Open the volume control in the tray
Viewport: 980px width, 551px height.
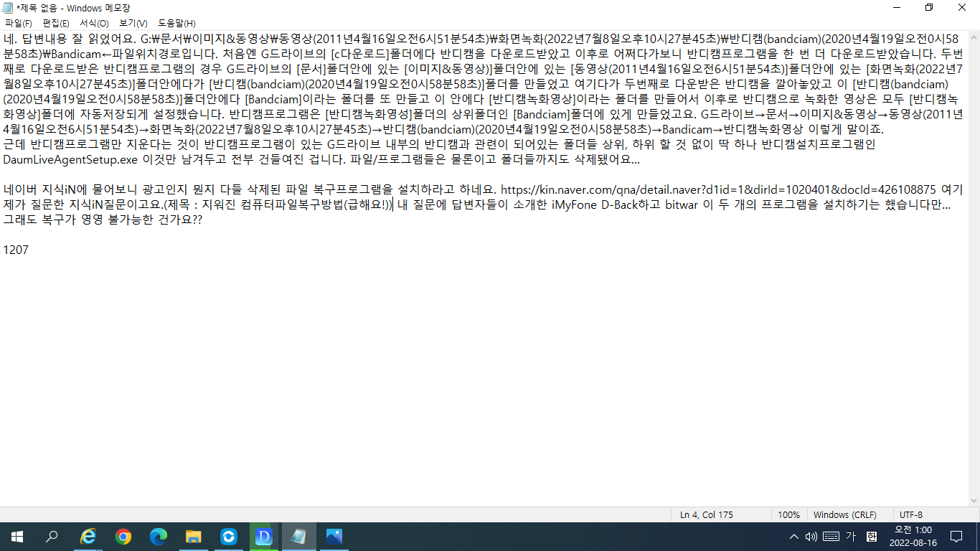pos(811,536)
